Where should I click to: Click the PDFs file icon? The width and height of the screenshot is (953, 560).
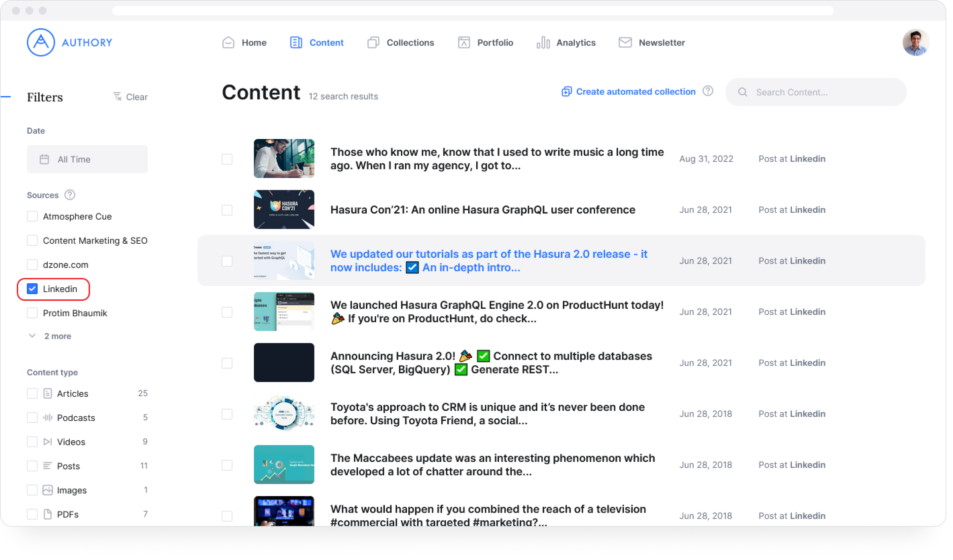(48, 515)
